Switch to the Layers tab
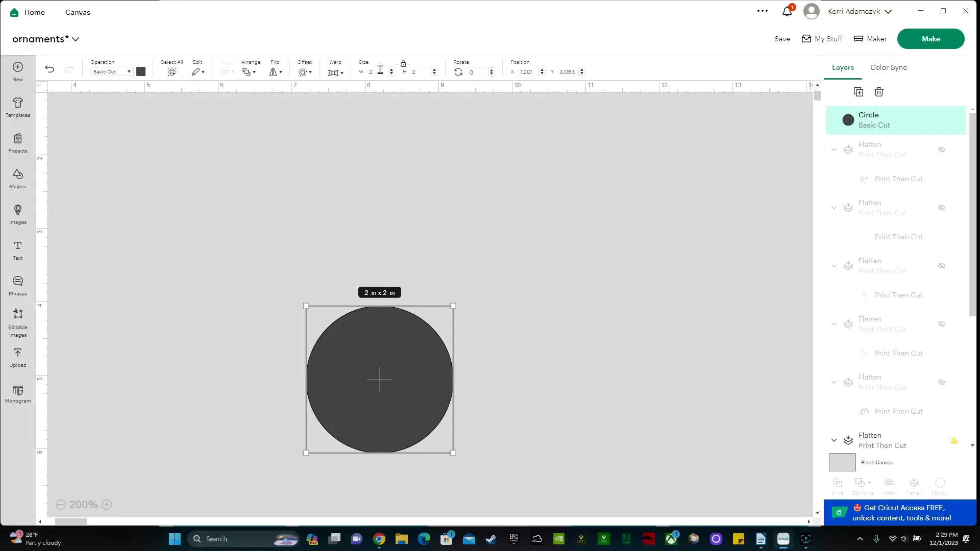Image resolution: width=980 pixels, height=551 pixels. tap(843, 67)
